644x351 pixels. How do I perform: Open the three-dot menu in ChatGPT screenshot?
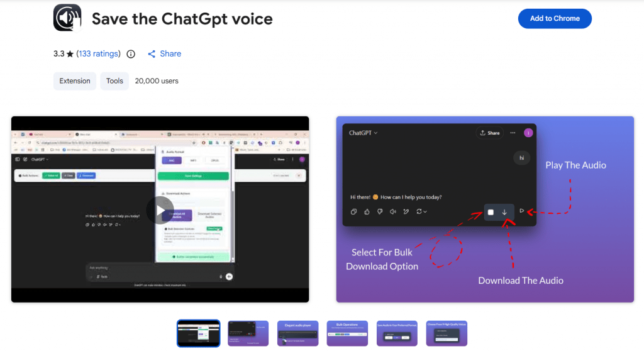[x=513, y=133]
